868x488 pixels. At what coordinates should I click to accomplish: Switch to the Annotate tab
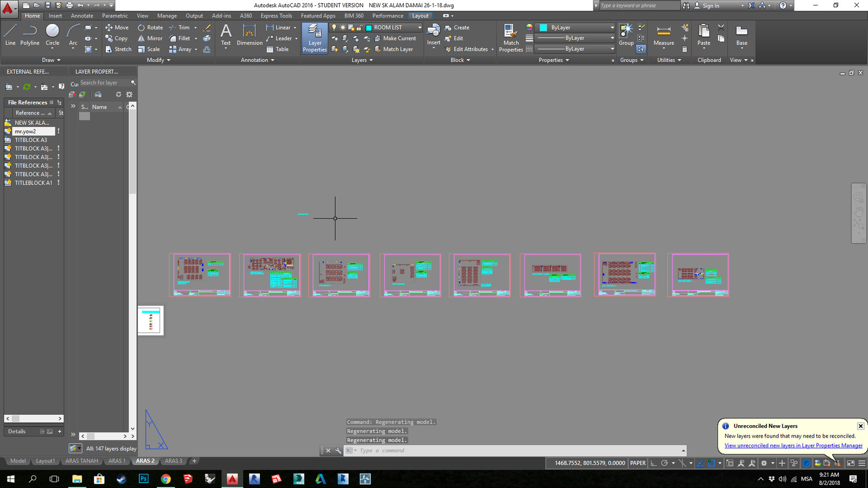coord(82,16)
